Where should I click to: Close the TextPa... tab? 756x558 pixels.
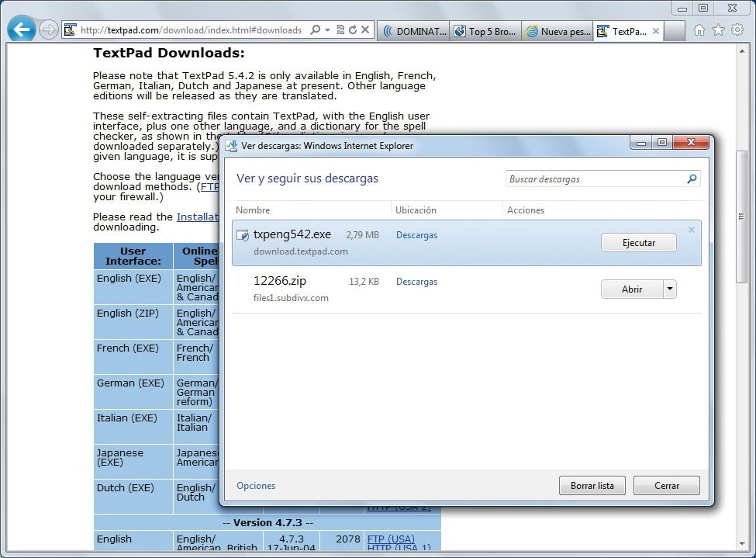656,31
